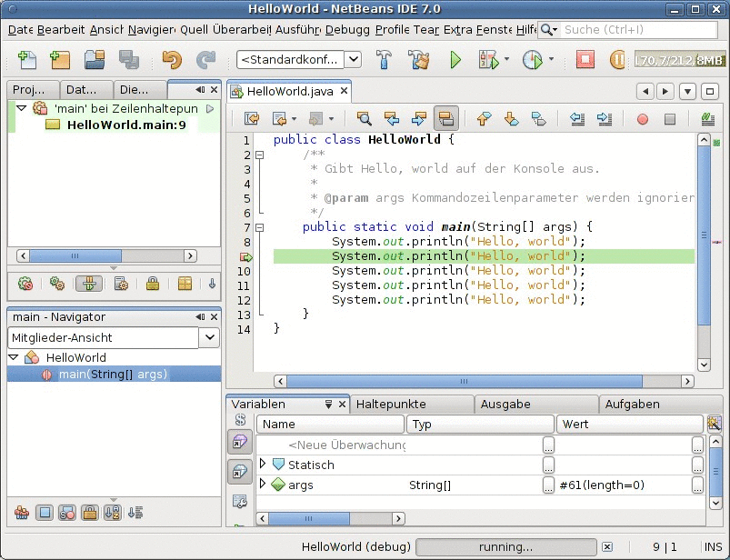Show the open documents list arrow
This screenshot has width=730, height=560.
pyautogui.click(x=687, y=91)
